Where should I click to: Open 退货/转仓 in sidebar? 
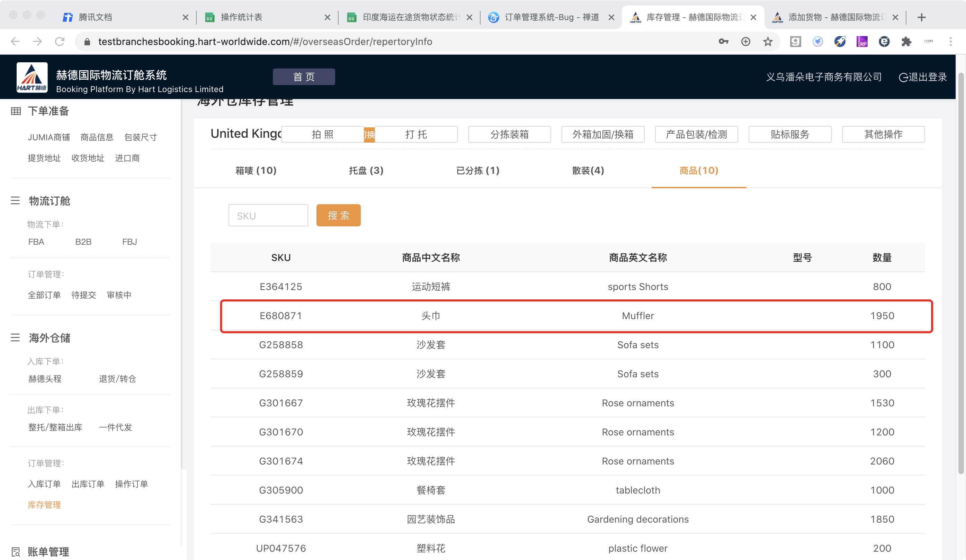117,379
